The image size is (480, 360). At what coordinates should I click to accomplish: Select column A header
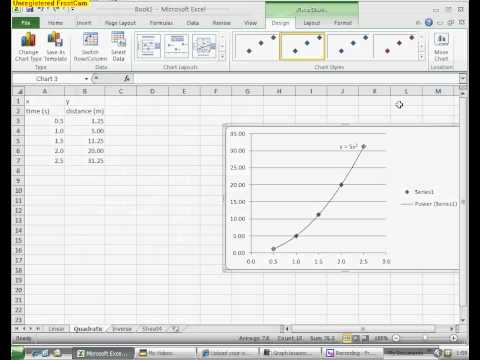click(45, 91)
